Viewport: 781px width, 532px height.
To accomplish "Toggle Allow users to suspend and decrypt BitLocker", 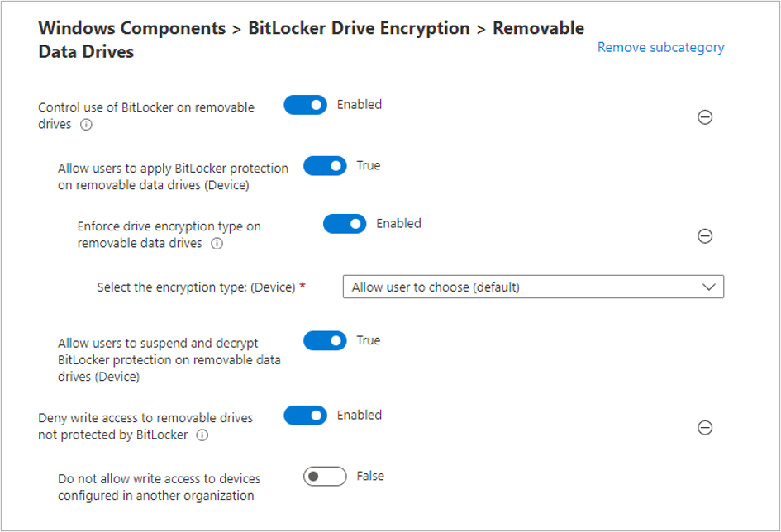I will (x=325, y=341).
